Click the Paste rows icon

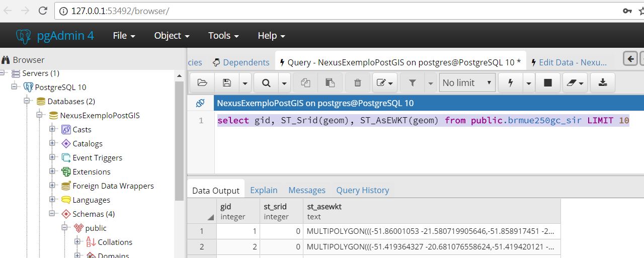point(330,82)
